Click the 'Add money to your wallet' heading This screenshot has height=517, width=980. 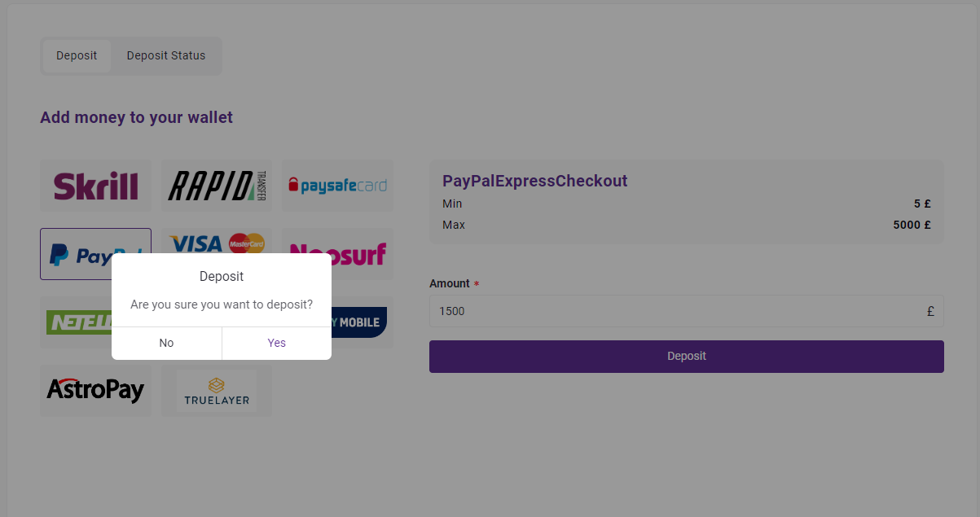[136, 117]
